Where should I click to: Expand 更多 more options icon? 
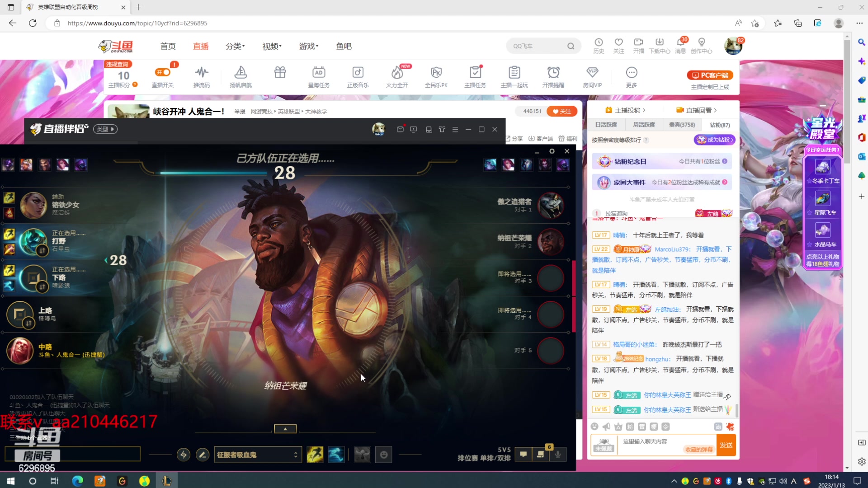click(632, 72)
